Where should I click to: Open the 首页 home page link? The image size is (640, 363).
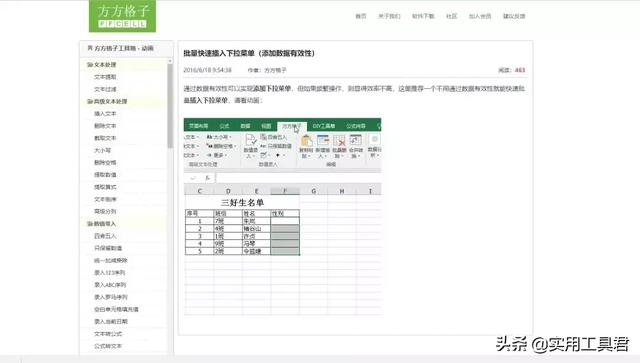pyautogui.click(x=361, y=16)
